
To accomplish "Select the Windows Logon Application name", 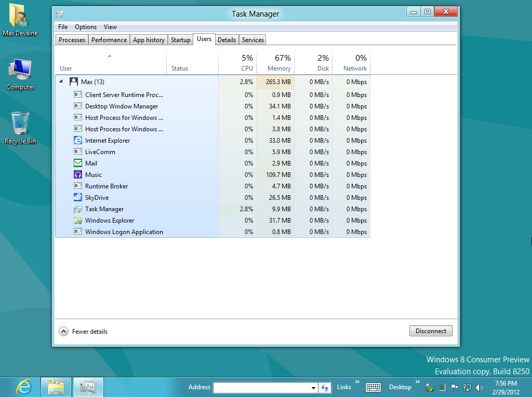I will point(124,232).
